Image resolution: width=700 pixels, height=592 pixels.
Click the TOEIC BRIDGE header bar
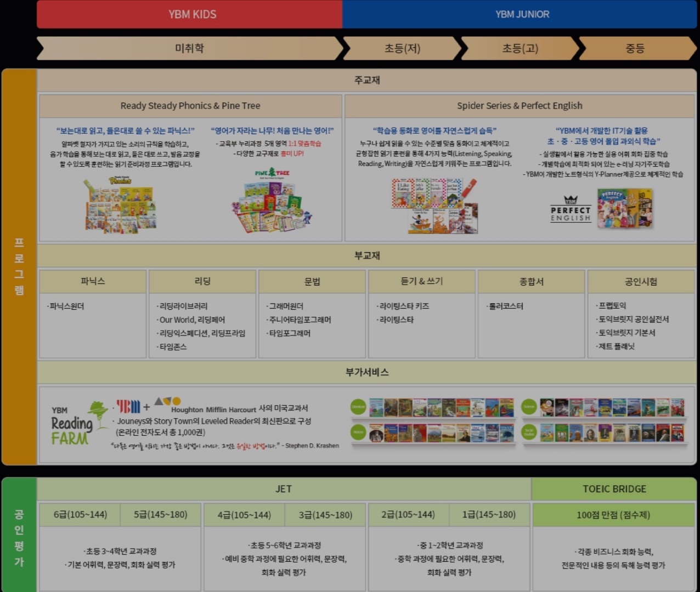(614, 489)
